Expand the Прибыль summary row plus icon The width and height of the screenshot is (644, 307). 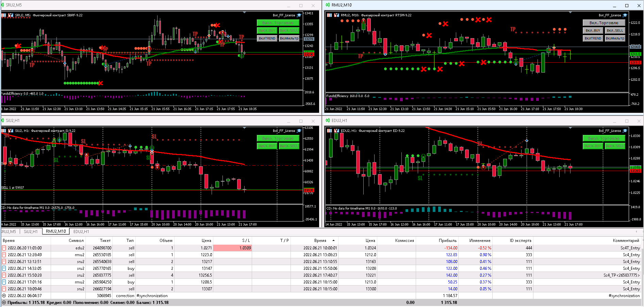pos(4,303)
